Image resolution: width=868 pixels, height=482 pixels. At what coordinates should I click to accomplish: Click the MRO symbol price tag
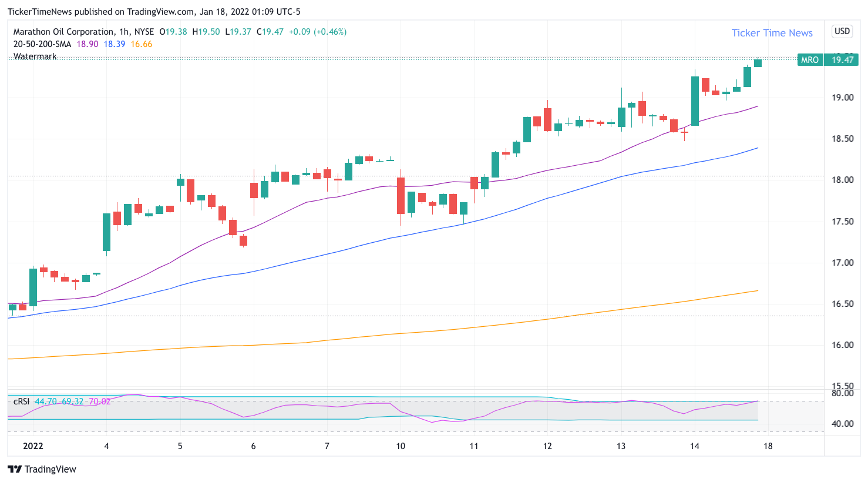coord(809,60)
